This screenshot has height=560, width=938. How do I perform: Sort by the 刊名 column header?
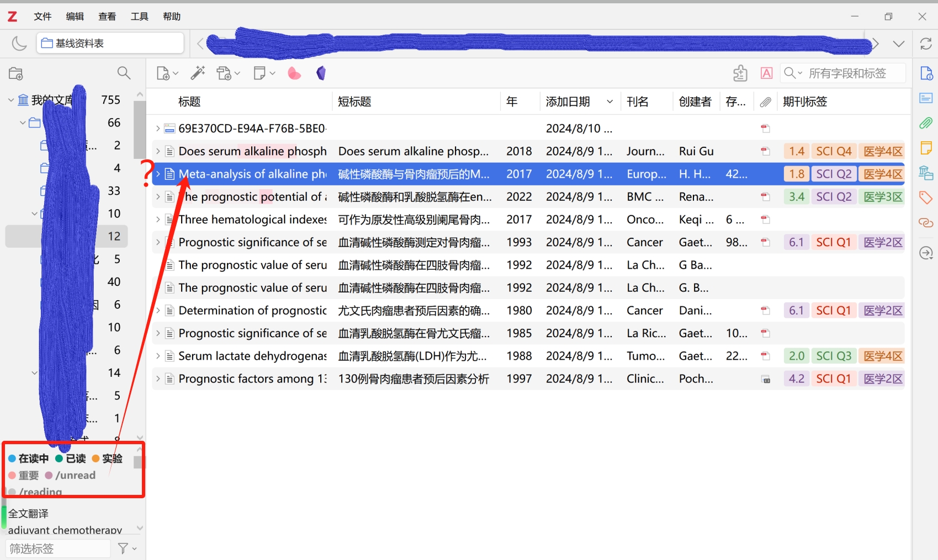[637, 102]
